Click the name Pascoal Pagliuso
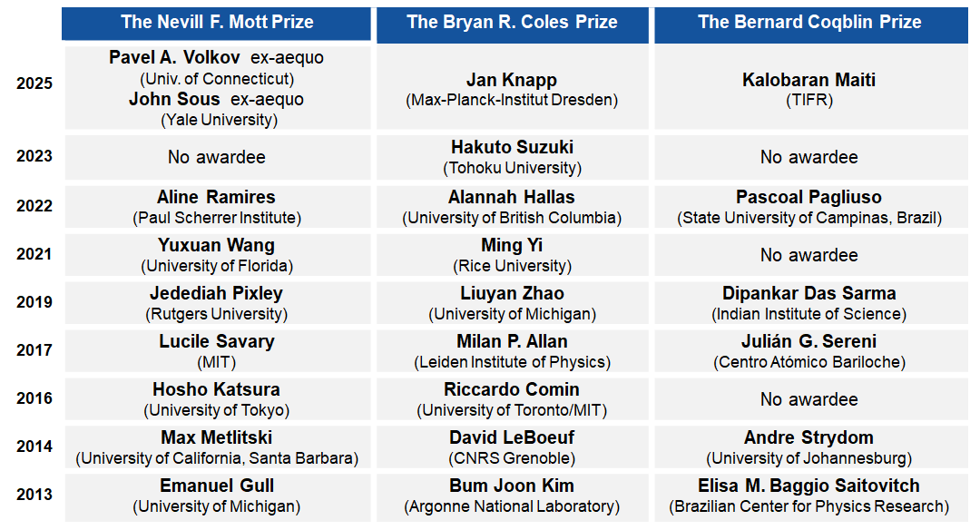This screenshot has height=530, width=980. pos(808,197)
